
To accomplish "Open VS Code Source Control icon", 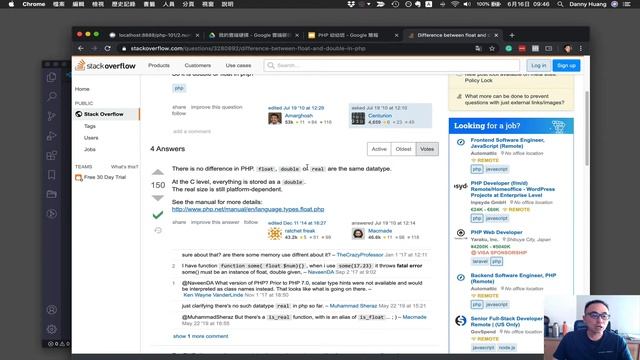I will coord(51,116).
